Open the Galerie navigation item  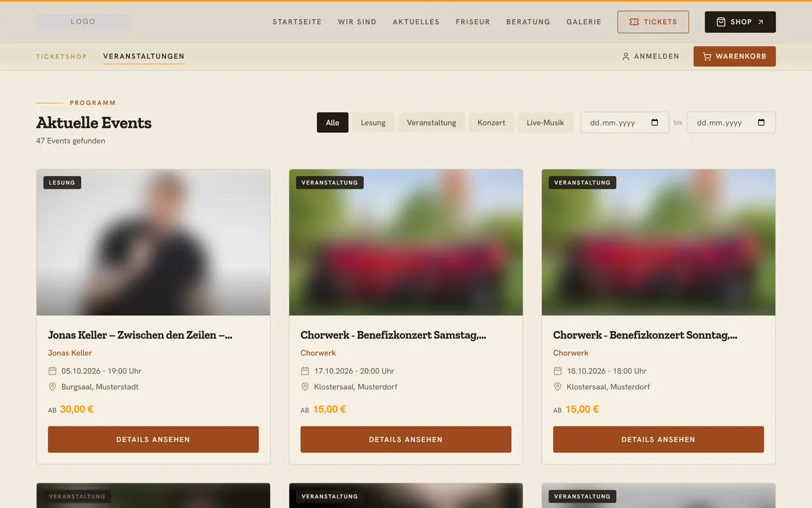point(584,22)
